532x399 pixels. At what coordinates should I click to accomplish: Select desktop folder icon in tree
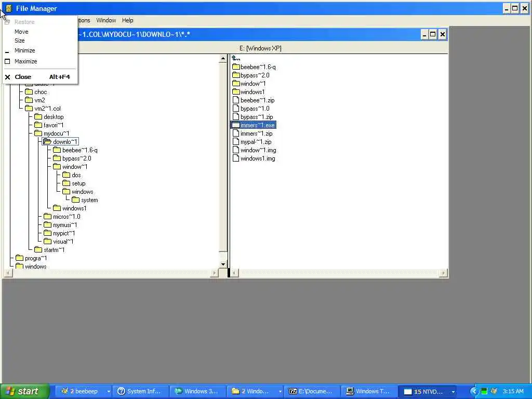[x=38, y=117]
